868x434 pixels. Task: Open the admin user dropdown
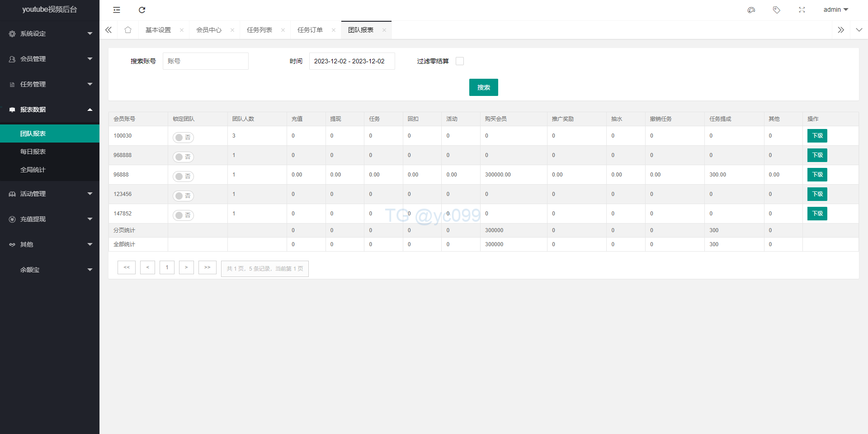coord(835,10)
